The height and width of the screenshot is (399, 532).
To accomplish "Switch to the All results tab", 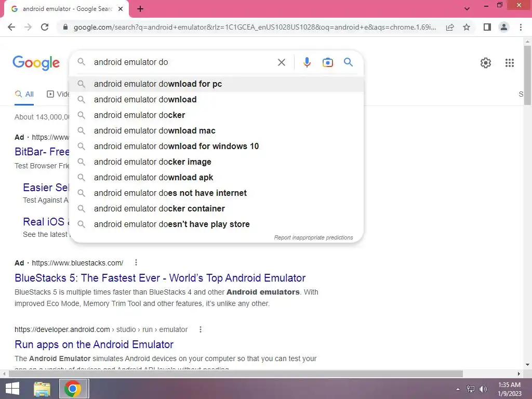I will (x=24, y=95).
